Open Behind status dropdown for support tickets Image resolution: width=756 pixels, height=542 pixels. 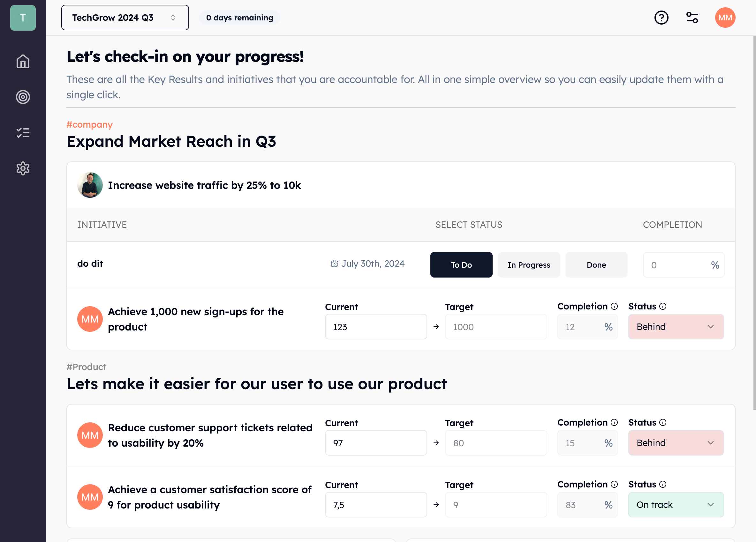(x=676, y=443)
